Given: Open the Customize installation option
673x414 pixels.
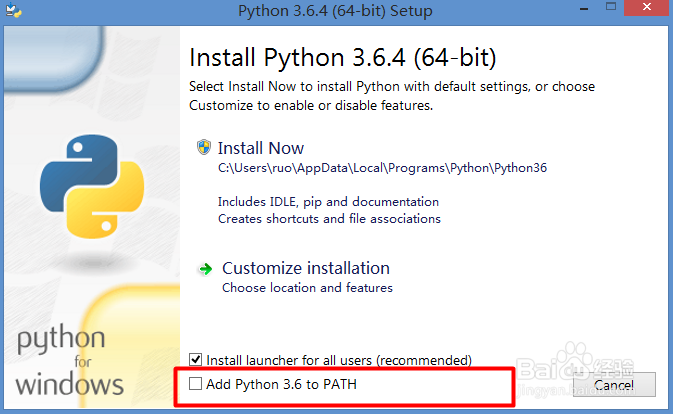Looking at the screenshot, I should [305, 268].
